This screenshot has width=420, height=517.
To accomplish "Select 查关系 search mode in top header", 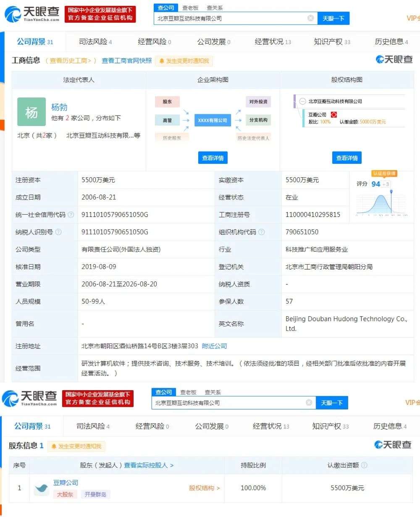I will click(215, 8).
